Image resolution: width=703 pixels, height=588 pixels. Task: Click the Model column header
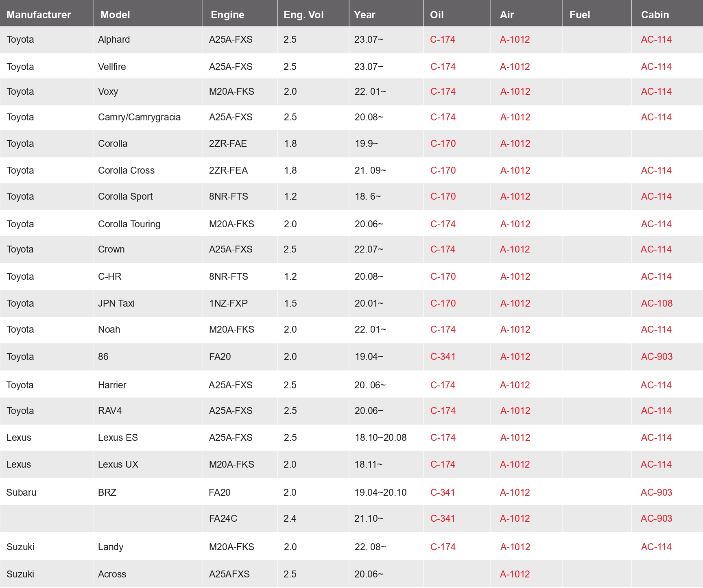[115, 15]
